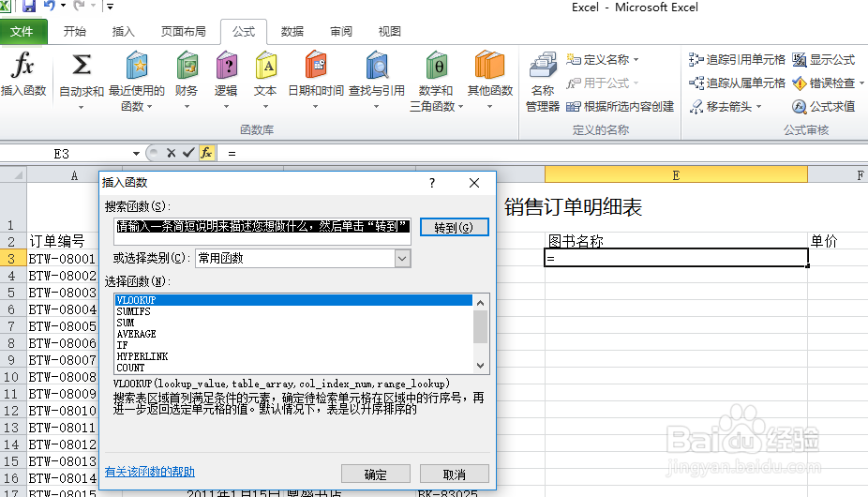Click Trace Precedents (追踪引用单元格)
The height and width of the screenshot is (497, 868).
click(x=737, y=59)
